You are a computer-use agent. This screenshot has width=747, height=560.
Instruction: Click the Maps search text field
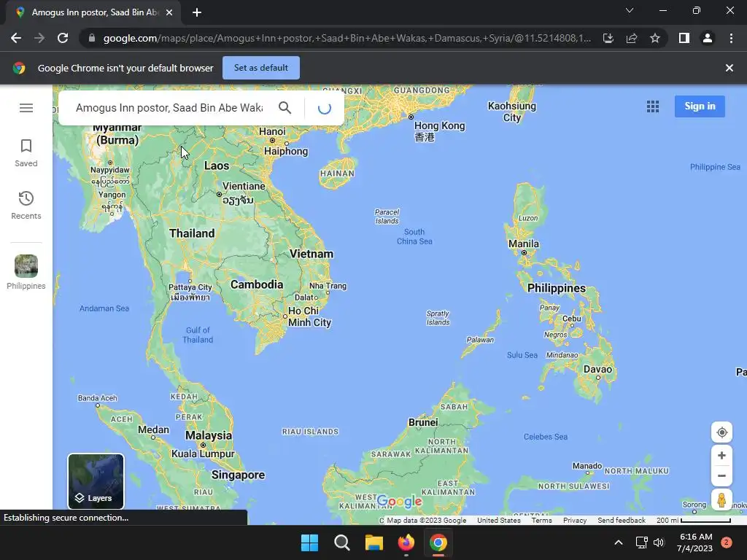[x=169, y=108]
